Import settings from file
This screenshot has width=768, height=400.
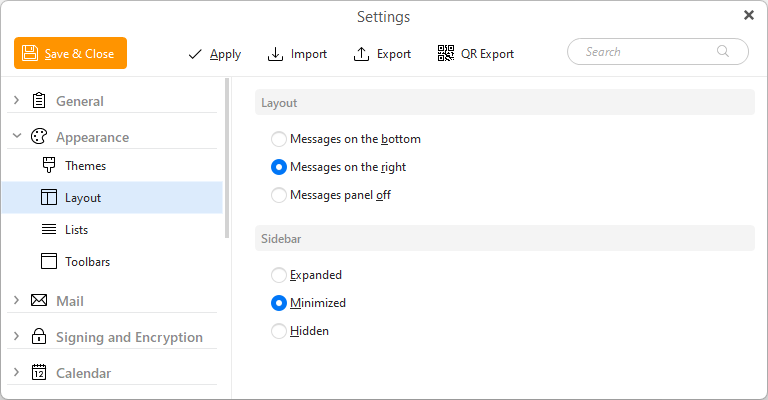click(x=297, y=54)
